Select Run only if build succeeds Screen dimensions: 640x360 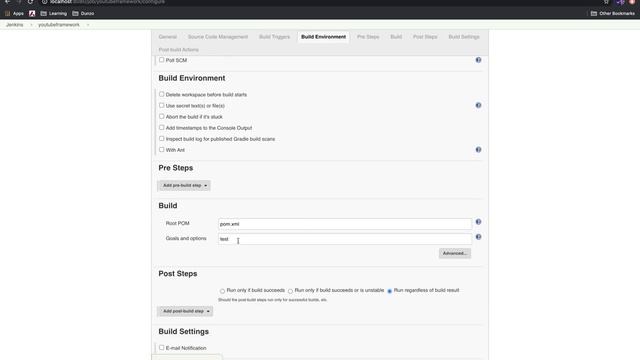[222, 291]
